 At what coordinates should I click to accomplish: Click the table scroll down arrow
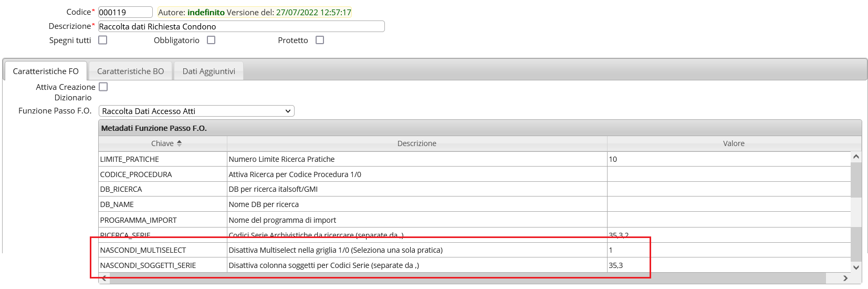856,267
